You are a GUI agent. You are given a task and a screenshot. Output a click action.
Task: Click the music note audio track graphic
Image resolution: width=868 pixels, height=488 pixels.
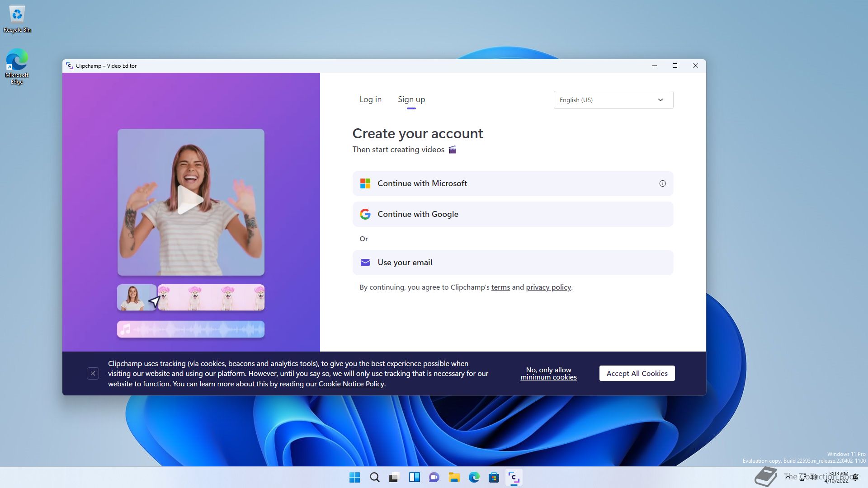[191, 329]
